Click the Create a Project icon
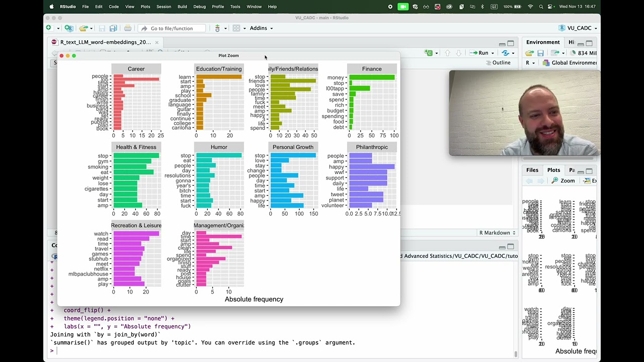The height and width of the screenshot is (362, 644). (x=68, y=28)
